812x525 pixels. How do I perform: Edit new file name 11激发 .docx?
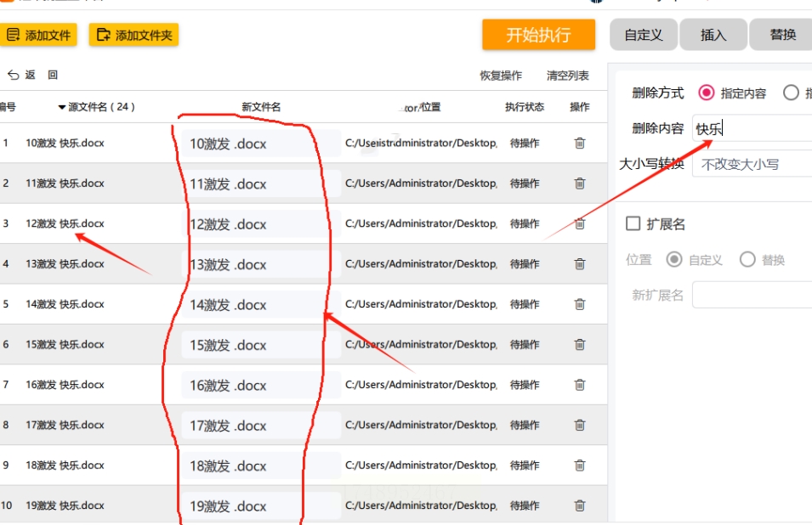261,183
